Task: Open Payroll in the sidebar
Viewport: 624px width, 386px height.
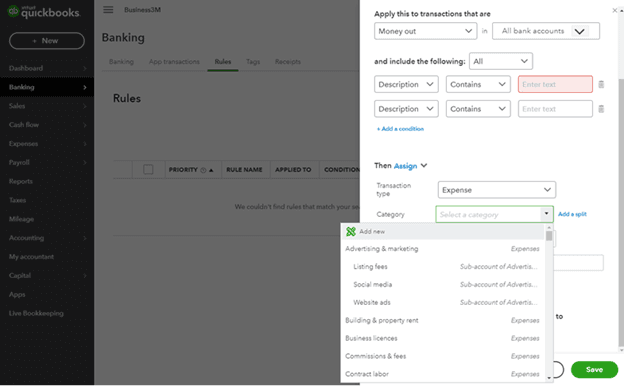Action: pyautogui.click(x=47, y=162)
